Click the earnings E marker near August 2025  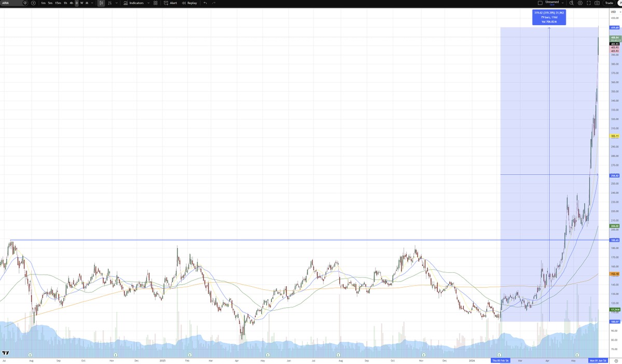(x=338, y=355)
